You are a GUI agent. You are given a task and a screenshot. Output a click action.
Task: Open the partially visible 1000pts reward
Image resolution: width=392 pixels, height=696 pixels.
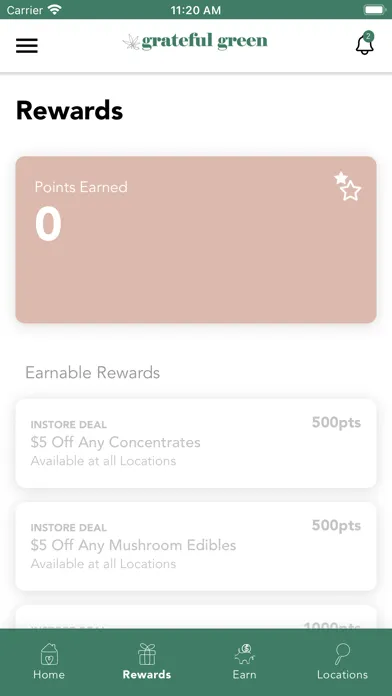click(196, 617)
